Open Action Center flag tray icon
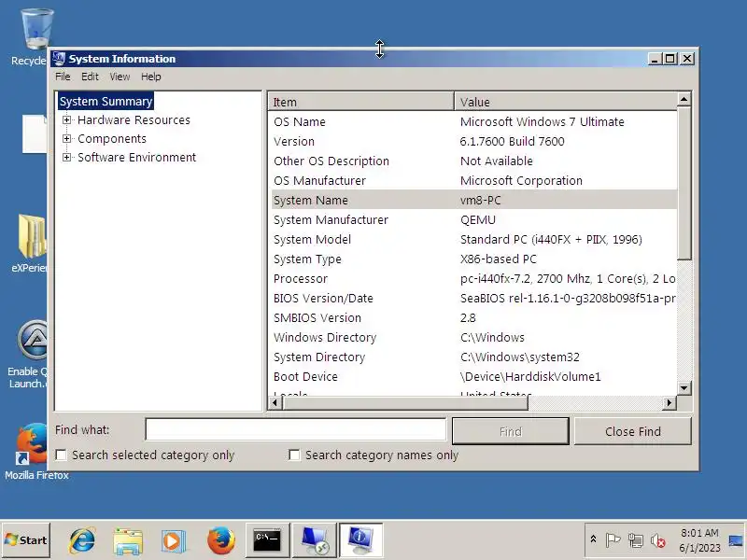 [x=613, y=540]
